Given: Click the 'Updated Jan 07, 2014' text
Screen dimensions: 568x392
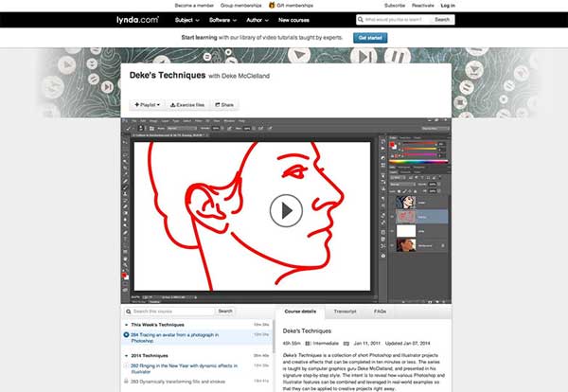Looking at the screenshot, I should pyautogui.click(x=407, y=343).
